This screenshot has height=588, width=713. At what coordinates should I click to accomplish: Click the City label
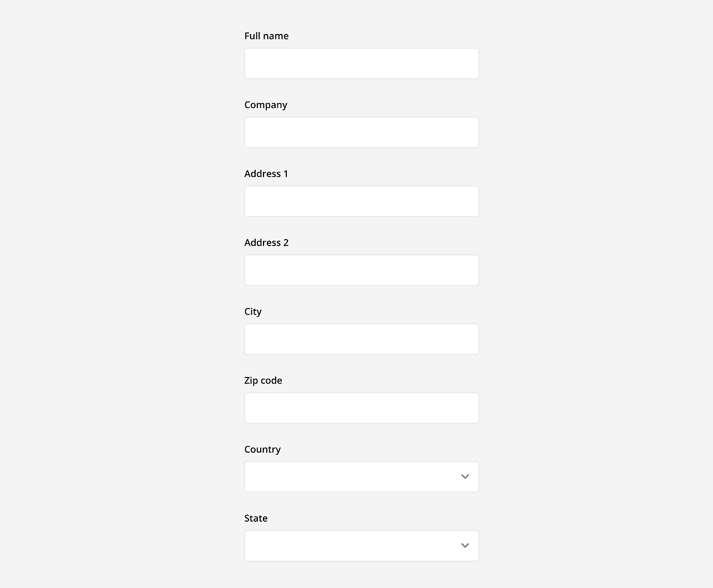pos(253,311)
